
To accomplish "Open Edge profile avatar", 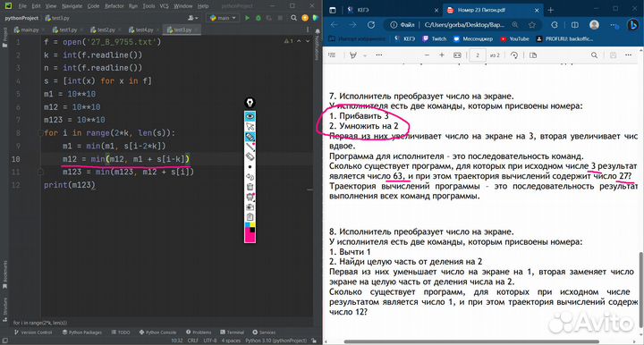I will point(594,25).
